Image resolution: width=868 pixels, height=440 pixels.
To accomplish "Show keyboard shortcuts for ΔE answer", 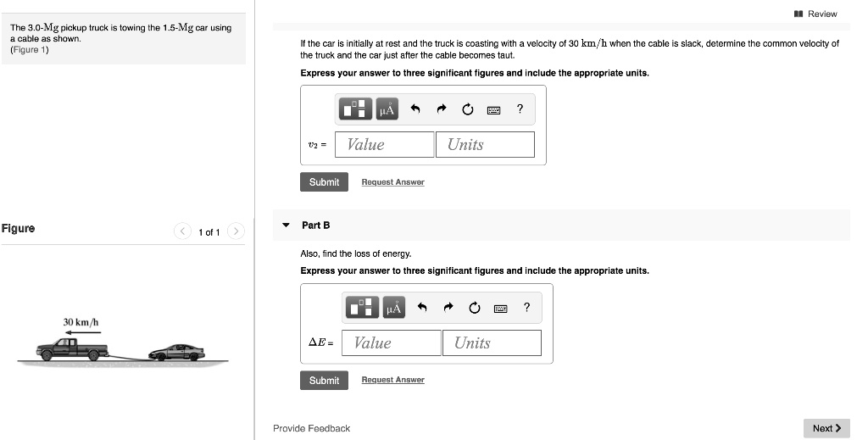I will click(500, 308).
